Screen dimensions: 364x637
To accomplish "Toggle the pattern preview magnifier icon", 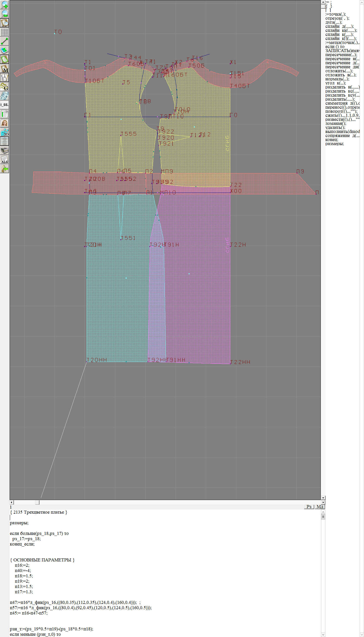I will click(x=5, y=23).
